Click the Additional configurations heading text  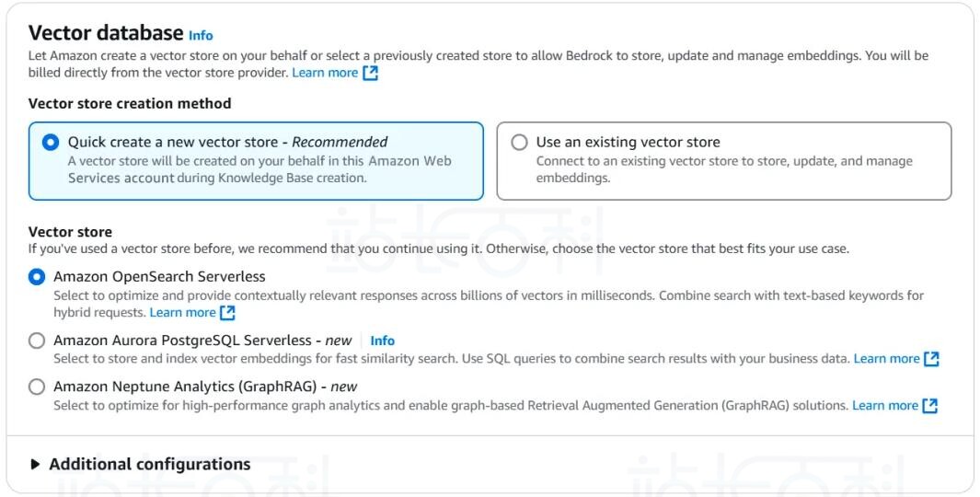click(x=149, y=465)
